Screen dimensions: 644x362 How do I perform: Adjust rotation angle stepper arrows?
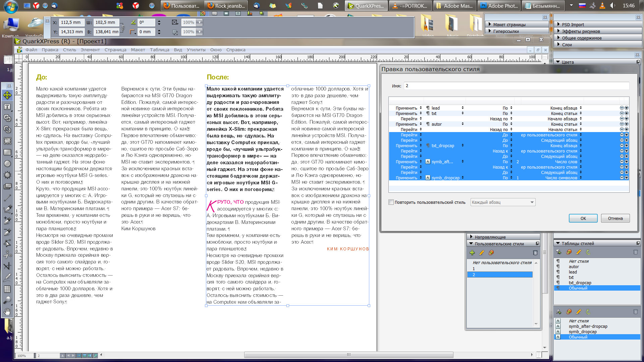coord(159,22)
